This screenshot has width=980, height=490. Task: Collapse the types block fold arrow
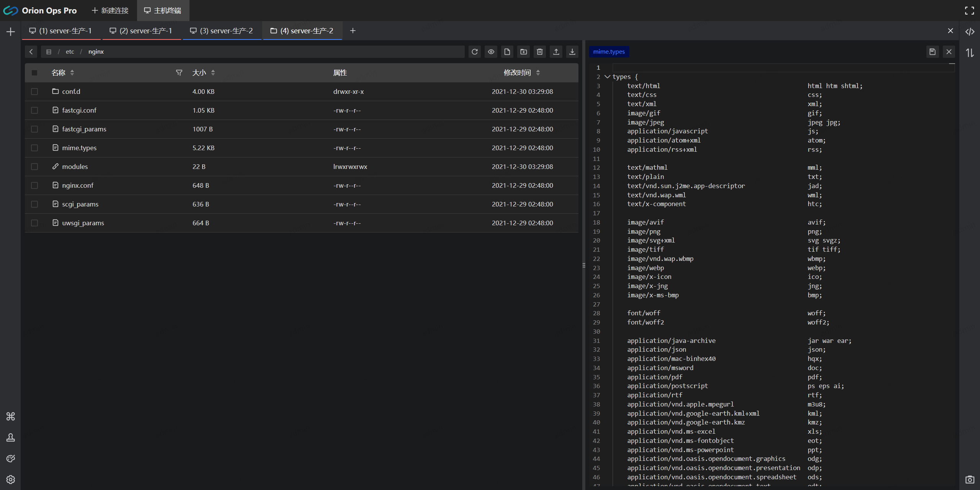click(607, 77)
